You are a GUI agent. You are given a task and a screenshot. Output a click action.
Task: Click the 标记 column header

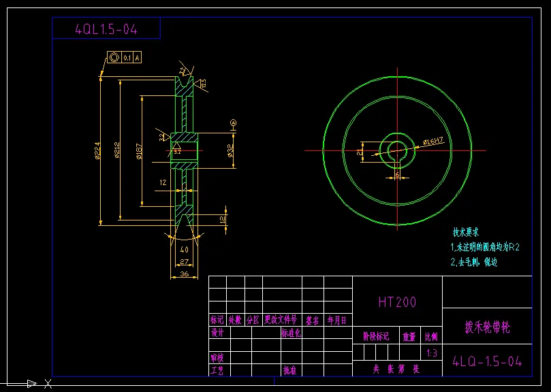click(217, 320)
